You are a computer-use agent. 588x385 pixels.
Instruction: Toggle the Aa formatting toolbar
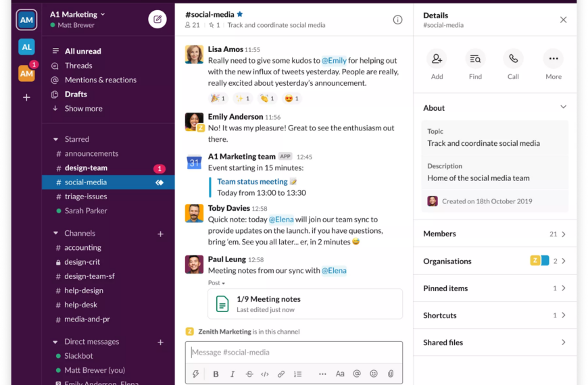pyautogui.click(x=340, y=374)
